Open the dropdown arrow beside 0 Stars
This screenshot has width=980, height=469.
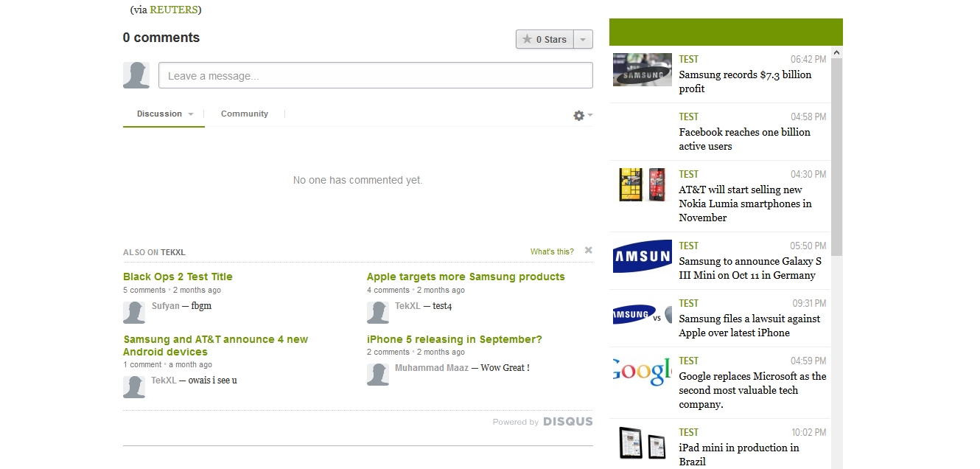[583, 40]
